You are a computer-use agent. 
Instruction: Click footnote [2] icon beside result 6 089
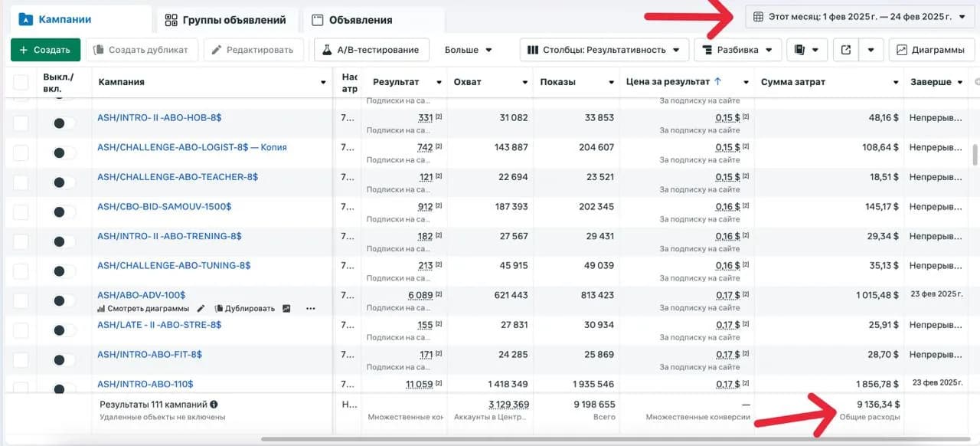[439, 294]
